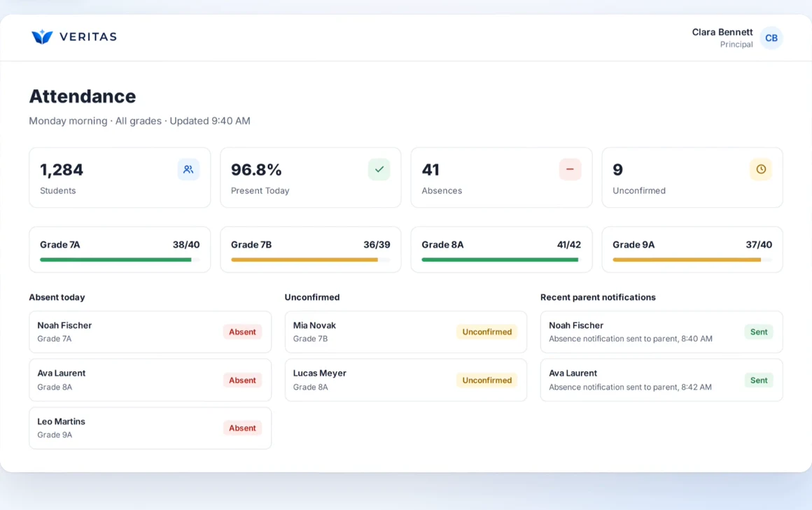
Task: Select the 96.8% Present Today figure
Action: click(x=256, y=170)
